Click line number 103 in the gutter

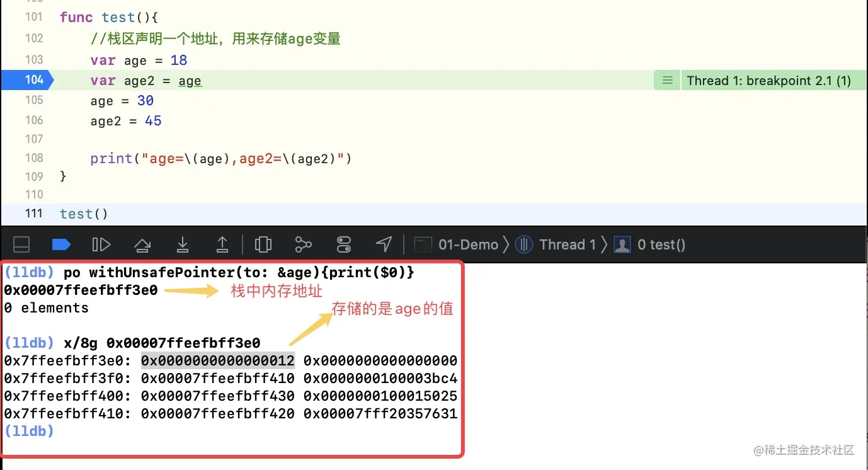[x=34, y=60]
